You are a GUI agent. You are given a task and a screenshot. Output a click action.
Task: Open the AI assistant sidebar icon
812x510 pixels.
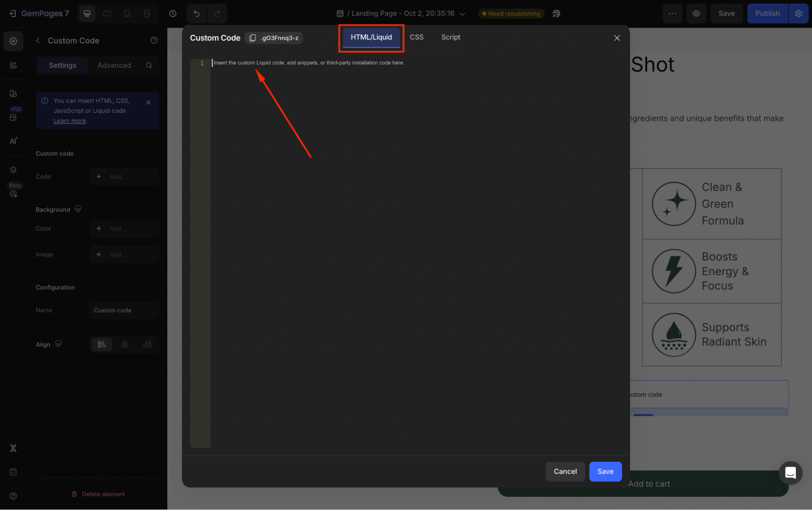click(x=13, y=141)
